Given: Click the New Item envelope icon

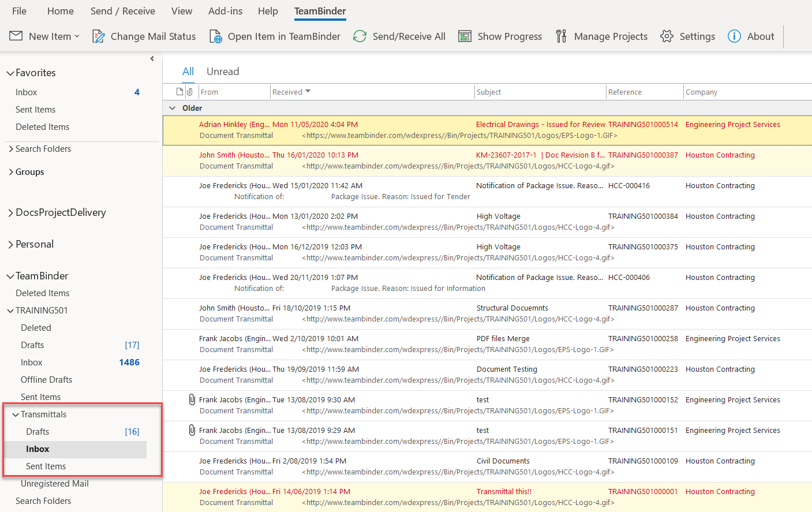Looking at the screenshot, I should [x=16, y=36].
